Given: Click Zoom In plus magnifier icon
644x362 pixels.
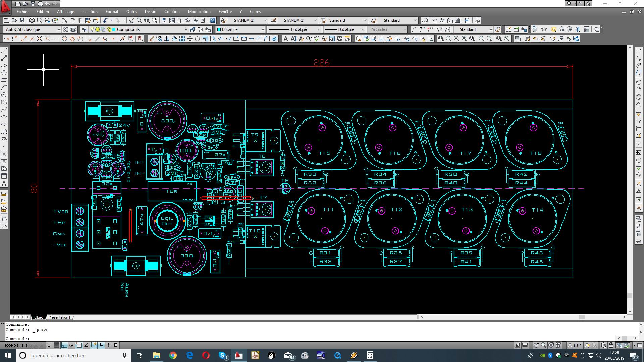Looking at the screenshot, I should (x=481, y=39).
